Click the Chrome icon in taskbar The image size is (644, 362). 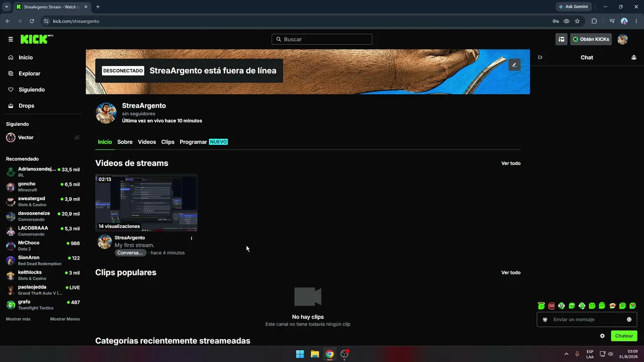coord(330,354)
